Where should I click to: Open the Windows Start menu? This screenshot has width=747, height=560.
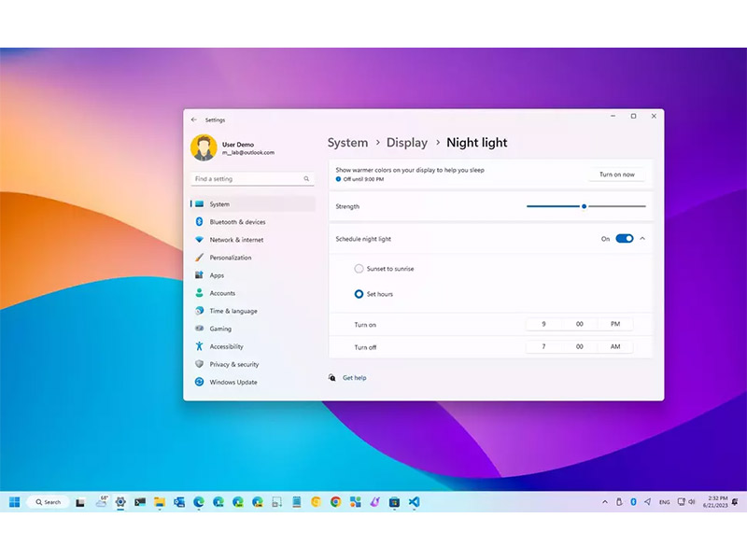point(15,502)
